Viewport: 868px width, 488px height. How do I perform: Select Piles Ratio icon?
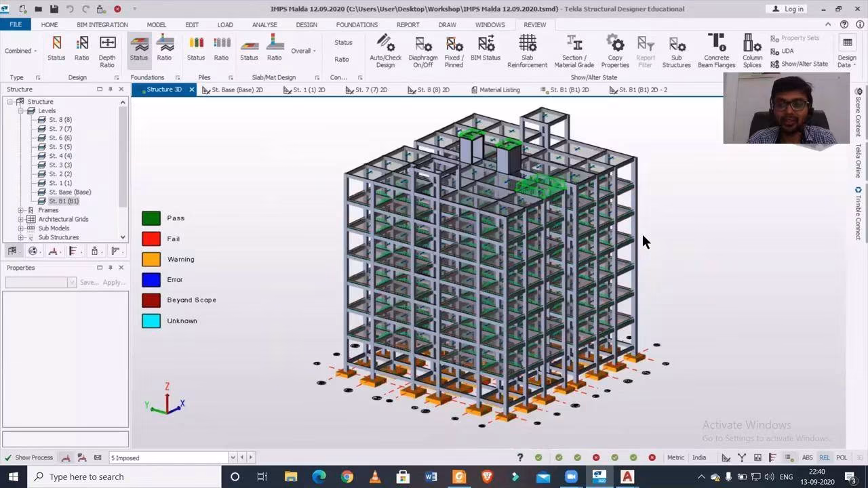point(221,48)
